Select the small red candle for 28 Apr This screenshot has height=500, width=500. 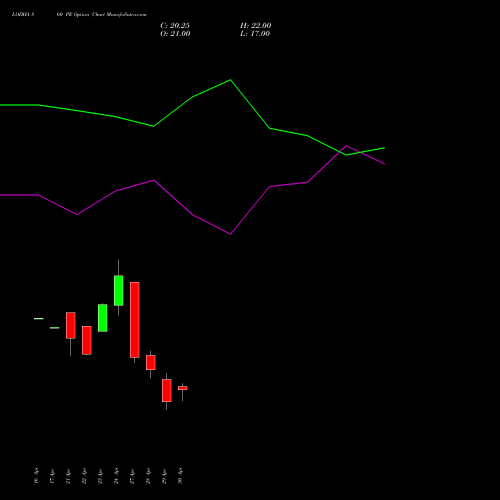coord(151,362)
